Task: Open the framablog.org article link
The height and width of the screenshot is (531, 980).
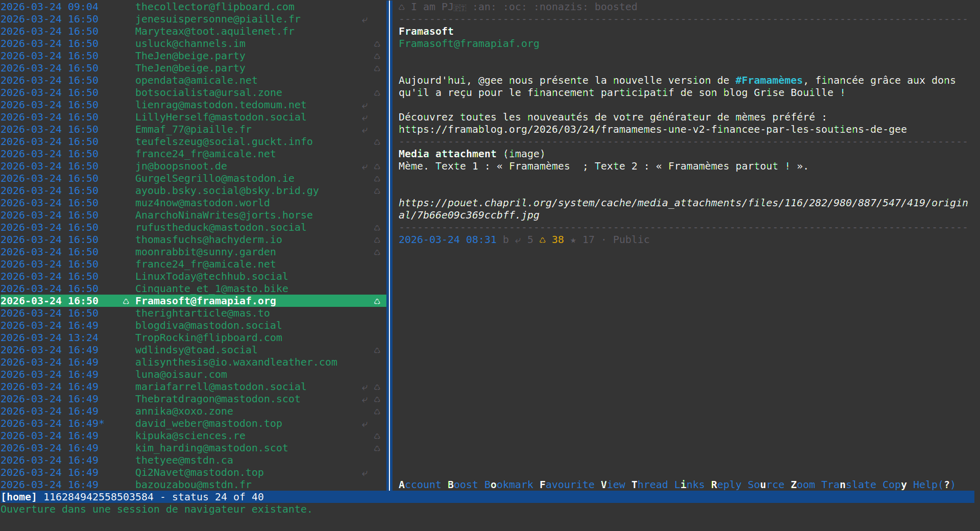Action: [x=652, y=129]
